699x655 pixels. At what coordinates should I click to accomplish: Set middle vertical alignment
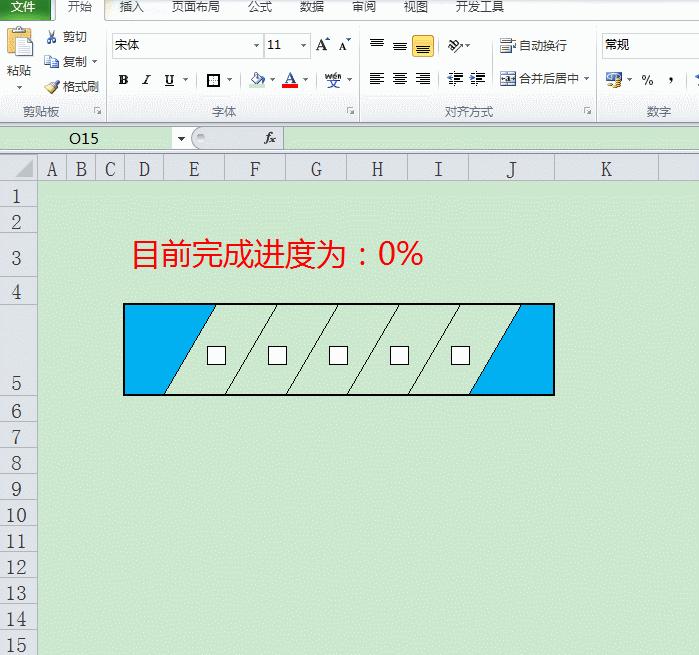tap(400, 45)
